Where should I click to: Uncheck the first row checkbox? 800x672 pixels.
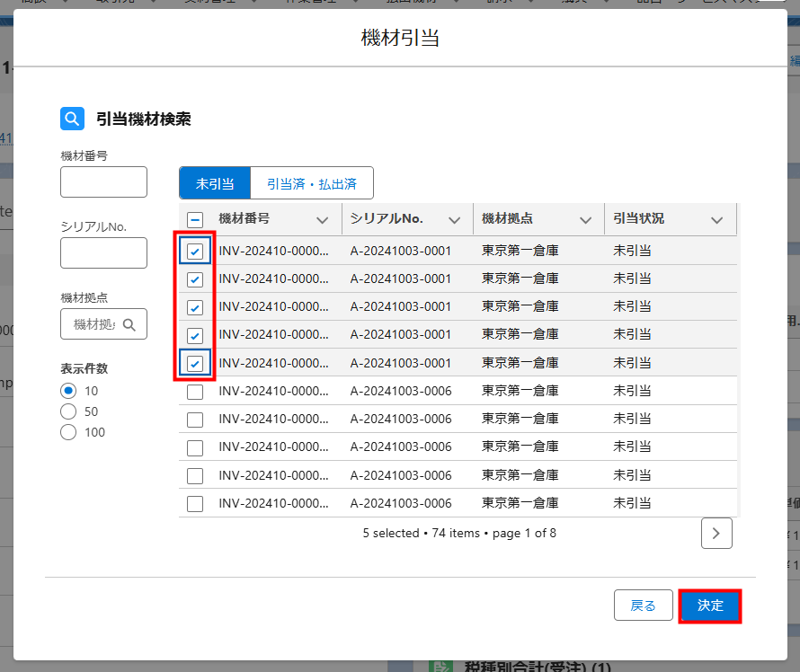coord(195,252)
